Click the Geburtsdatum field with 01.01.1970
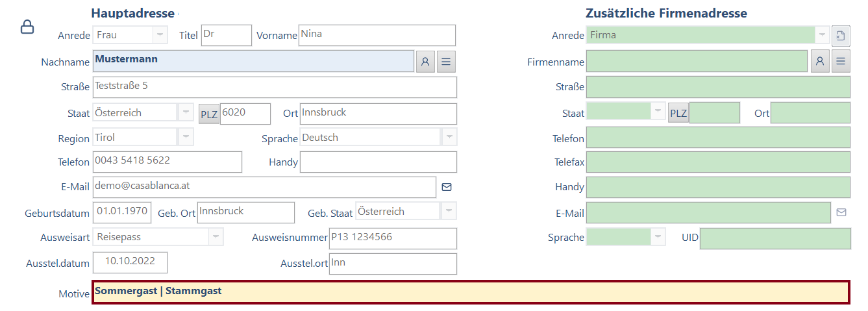Viewport: 868px width, 311px height. click(x=123, y=212)
